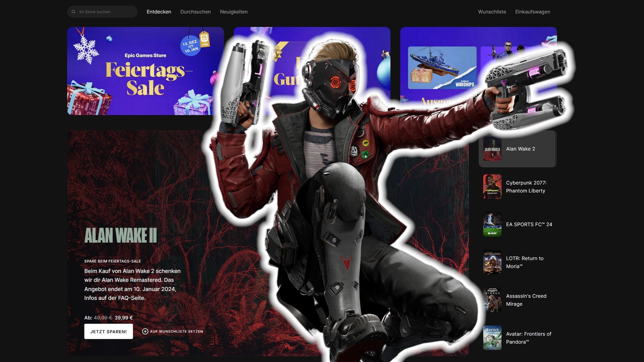
Task: Click the Alan Wake II title logo
Action: (x=120, y=235)
